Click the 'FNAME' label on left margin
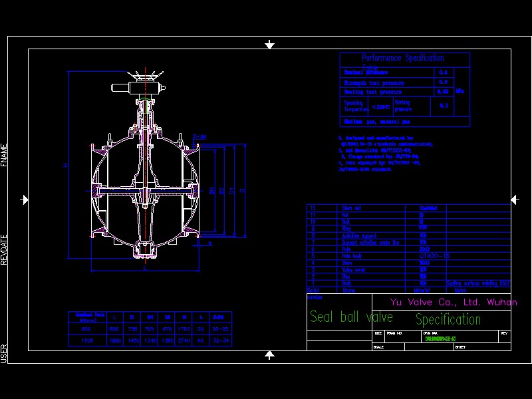The width and height of the screenshot is (532, 399). tap(4, 155)
